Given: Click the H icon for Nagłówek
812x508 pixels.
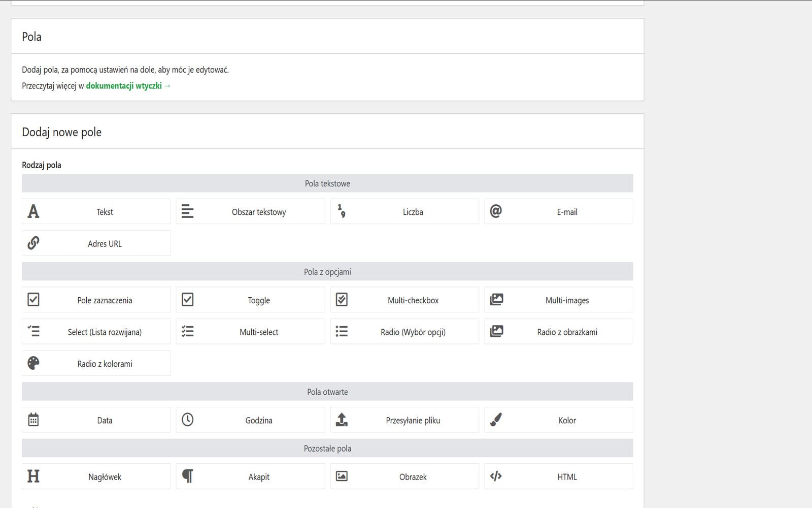Looking at the screenshot, I should coord(33,476).
